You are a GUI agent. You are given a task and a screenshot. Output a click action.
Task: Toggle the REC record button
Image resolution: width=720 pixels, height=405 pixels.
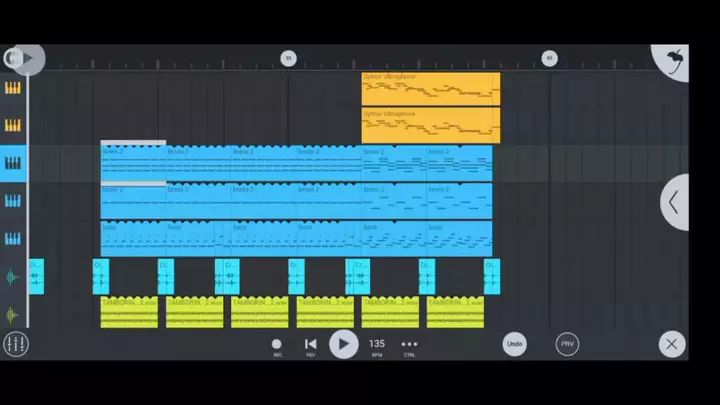pos(277,345)
